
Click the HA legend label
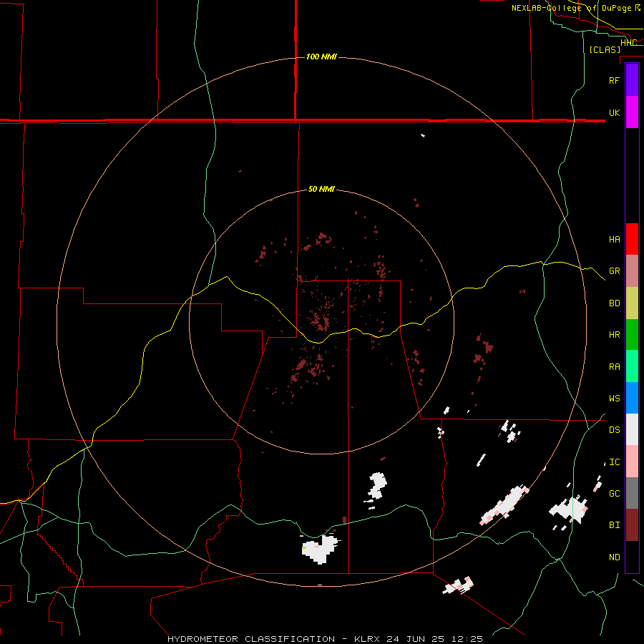[x=614, y=240]
